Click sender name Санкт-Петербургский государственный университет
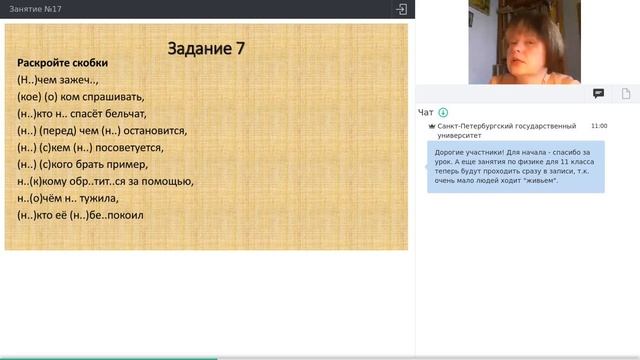 coord(507,131)
